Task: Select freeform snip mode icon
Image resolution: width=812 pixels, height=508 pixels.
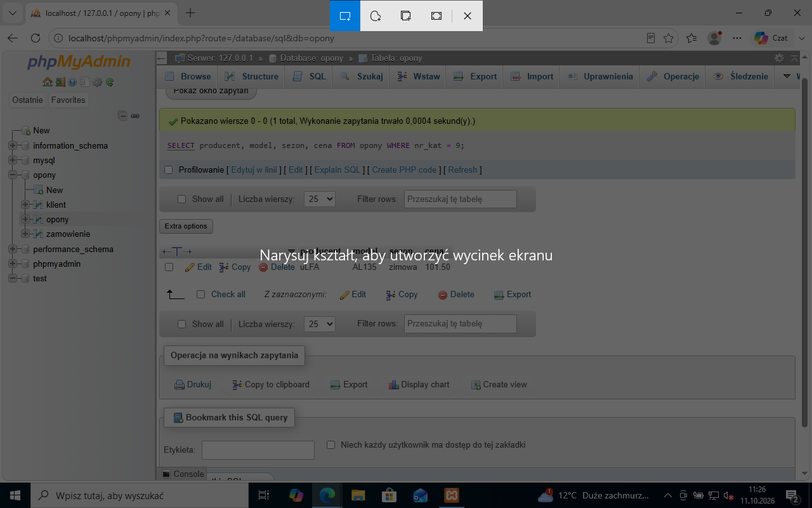Action: 376,16
